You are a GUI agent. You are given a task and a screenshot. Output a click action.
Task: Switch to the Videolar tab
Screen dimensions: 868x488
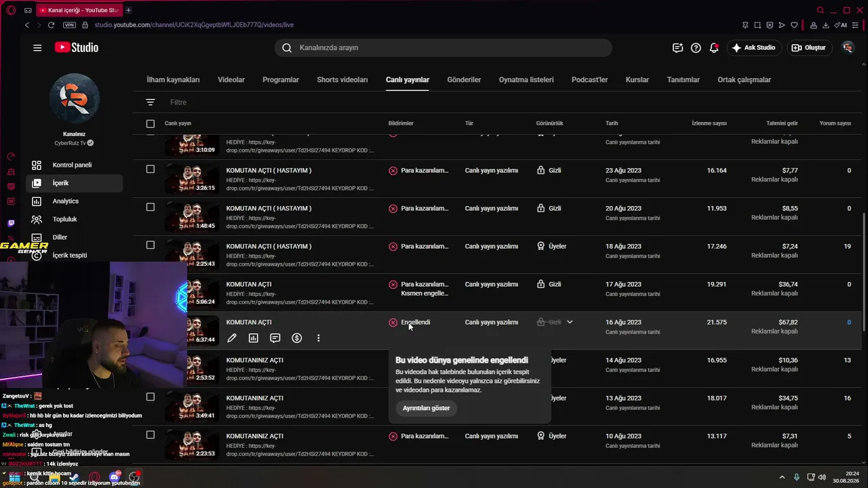231,79
